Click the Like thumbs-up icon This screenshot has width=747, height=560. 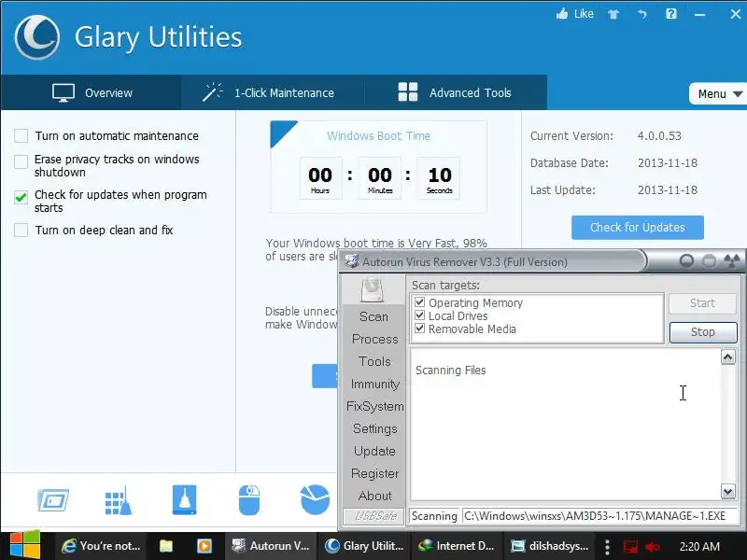click(x=562, y=14)
